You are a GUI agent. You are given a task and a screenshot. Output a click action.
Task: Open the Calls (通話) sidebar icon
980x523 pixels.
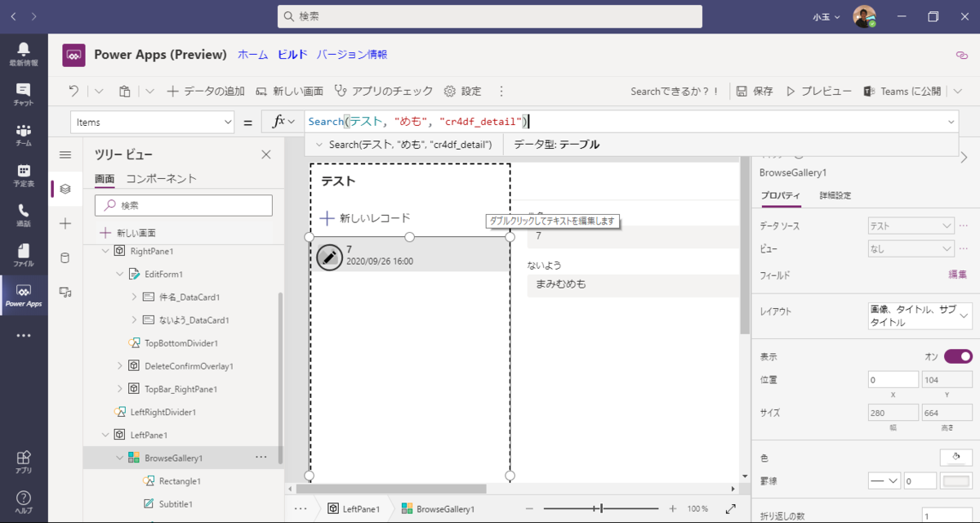(x=23, y=215)
